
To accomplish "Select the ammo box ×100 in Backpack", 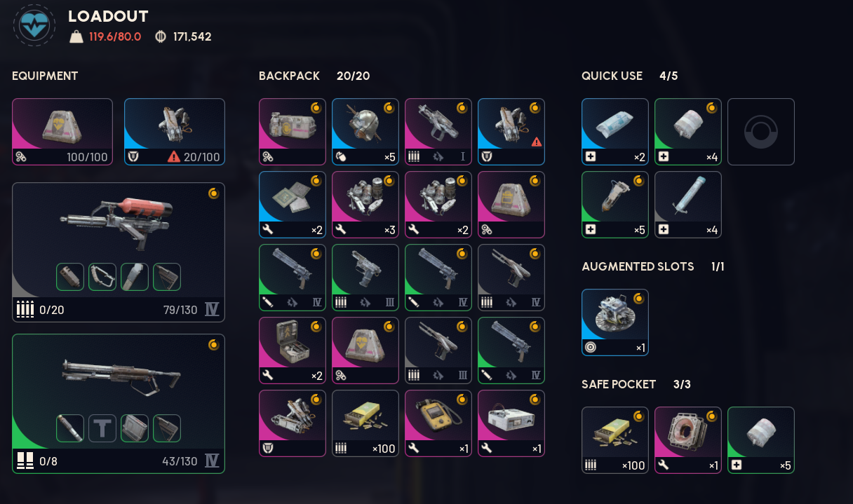I will pyautogui.click(x=365, y=423).
